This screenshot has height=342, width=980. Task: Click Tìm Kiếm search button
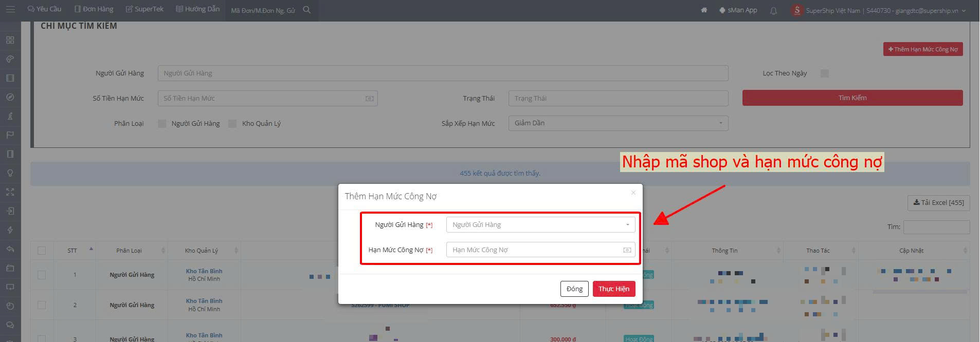(x=852, y=98)
